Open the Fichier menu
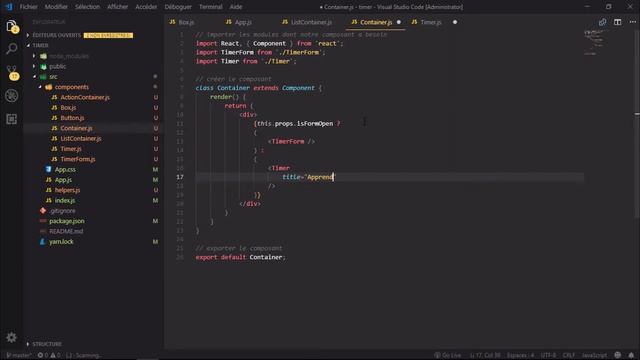 29,7
